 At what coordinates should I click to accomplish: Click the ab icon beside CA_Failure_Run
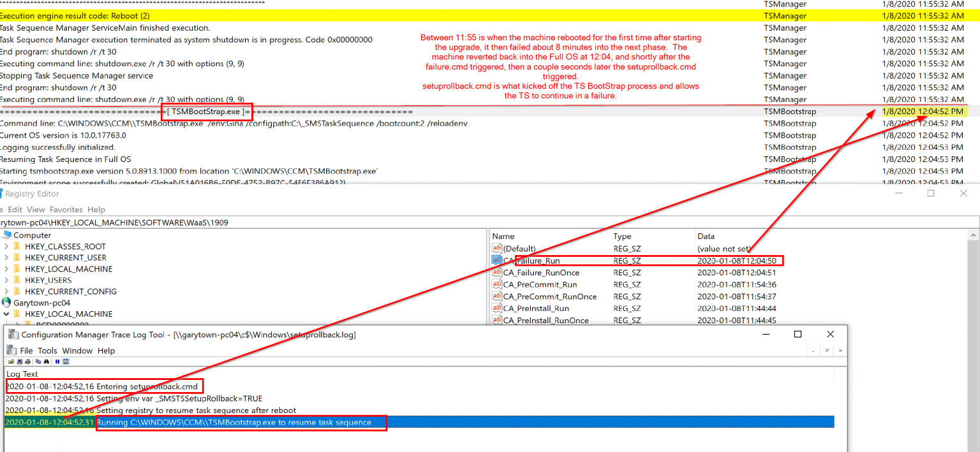tap(498, 260)
